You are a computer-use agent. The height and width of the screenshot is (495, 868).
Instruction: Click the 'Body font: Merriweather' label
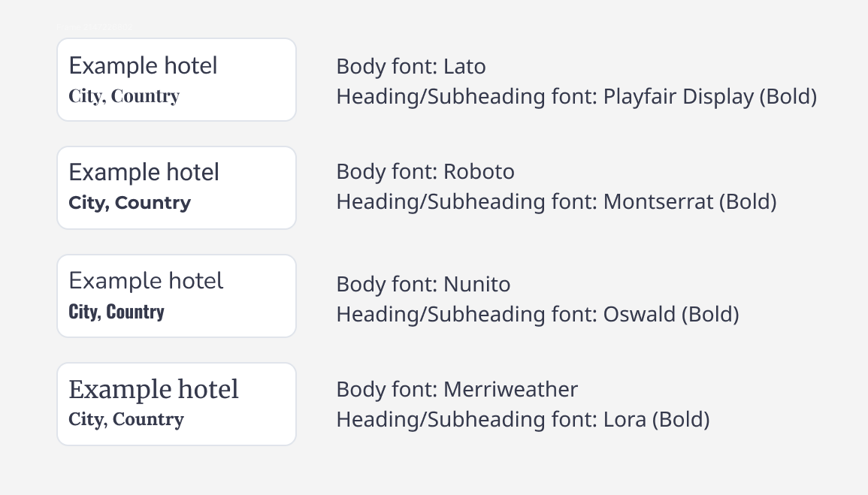point(457,389)
